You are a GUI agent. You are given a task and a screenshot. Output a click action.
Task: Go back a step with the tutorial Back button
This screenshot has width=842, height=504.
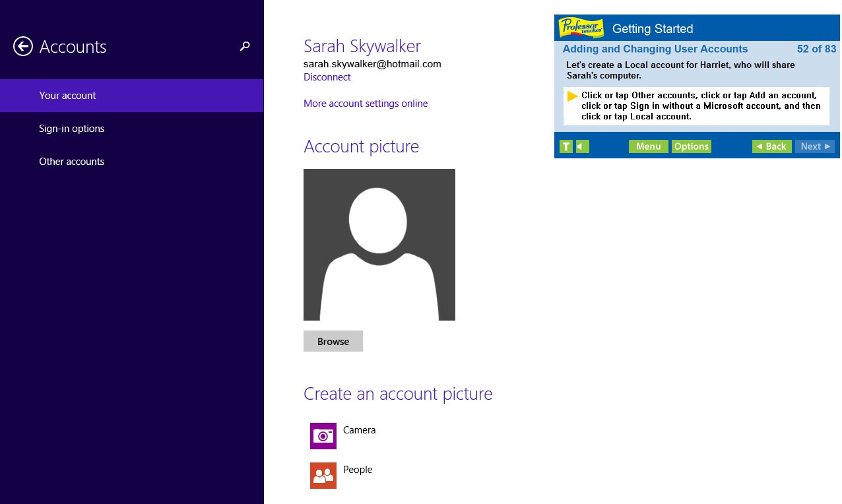[x=771, y=146]
